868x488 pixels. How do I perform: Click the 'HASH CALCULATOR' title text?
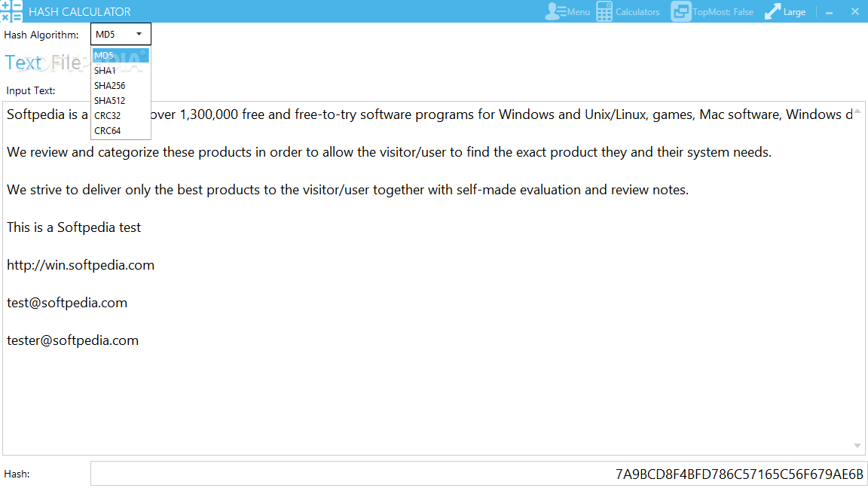[80, 11]
